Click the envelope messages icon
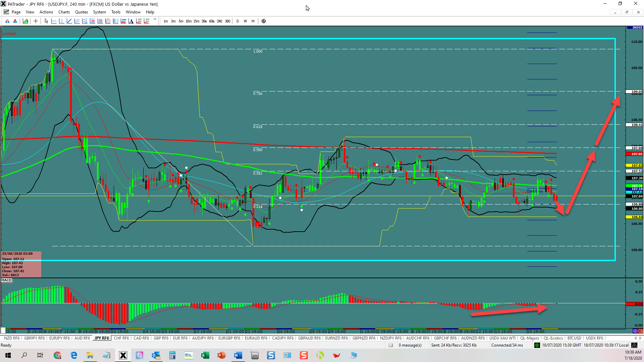644x362 pixels. 390,345
